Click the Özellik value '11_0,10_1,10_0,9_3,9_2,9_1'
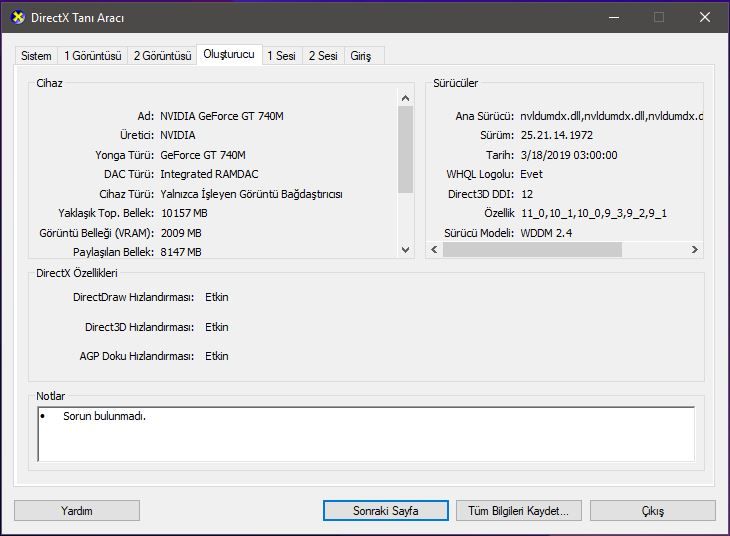The height and width of the screenshot is (536, 730). tap(594, 213)
